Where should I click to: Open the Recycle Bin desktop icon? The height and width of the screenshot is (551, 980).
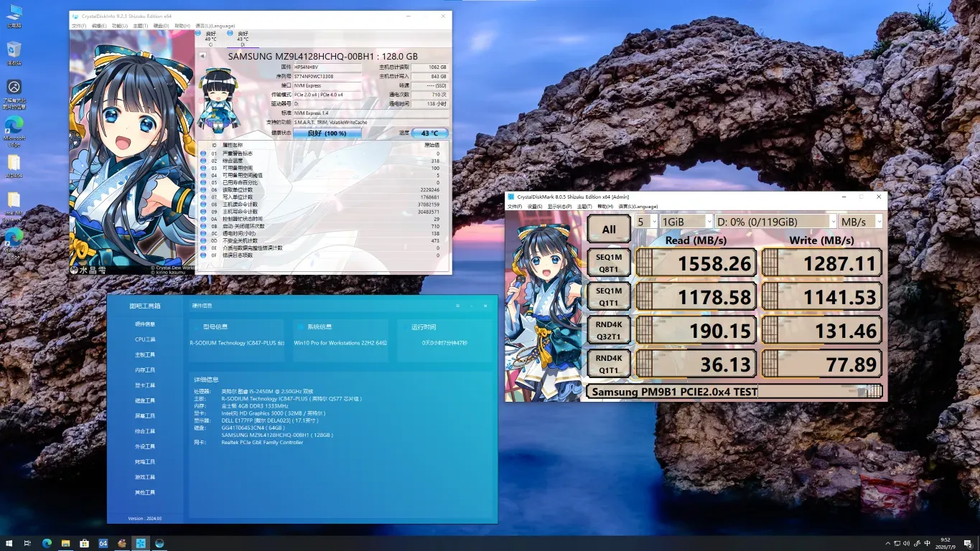(x=14, y=53)
